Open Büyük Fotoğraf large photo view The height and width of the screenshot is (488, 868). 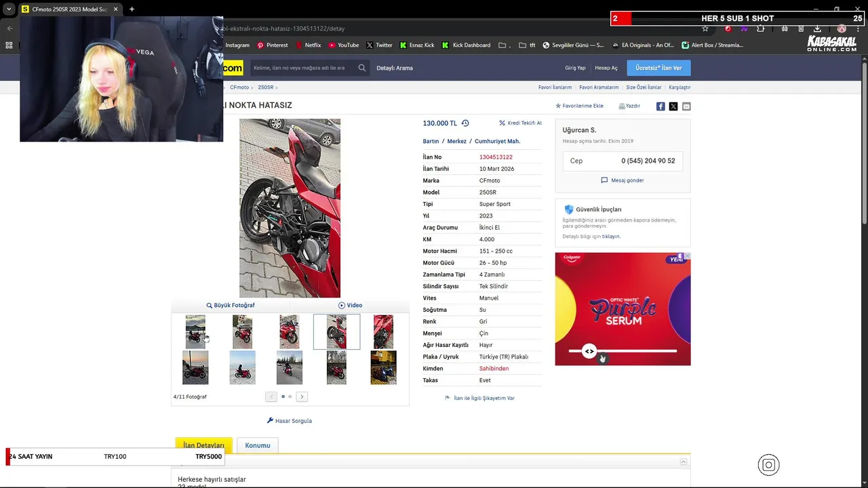pos(231,306)
